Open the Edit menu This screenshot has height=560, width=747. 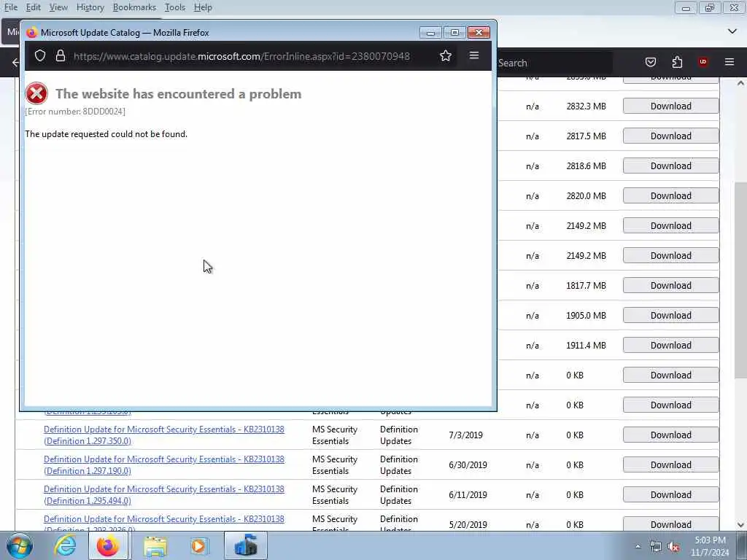coord(33,7)
